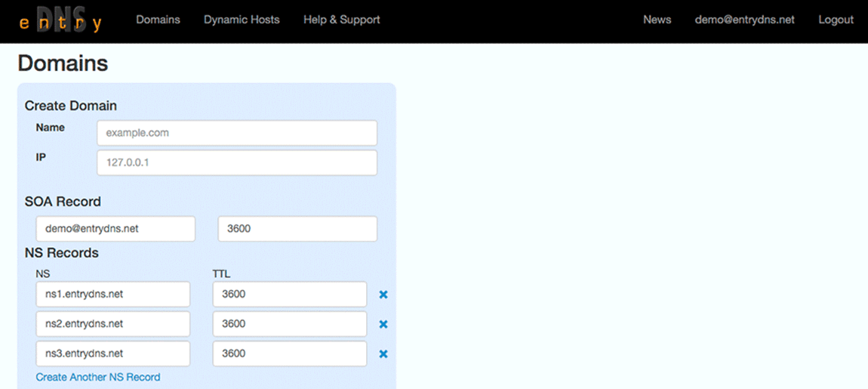Open demo@entrydns.net account link
The width and height of the screenshot is (868, 389).
tap(744, 20)
